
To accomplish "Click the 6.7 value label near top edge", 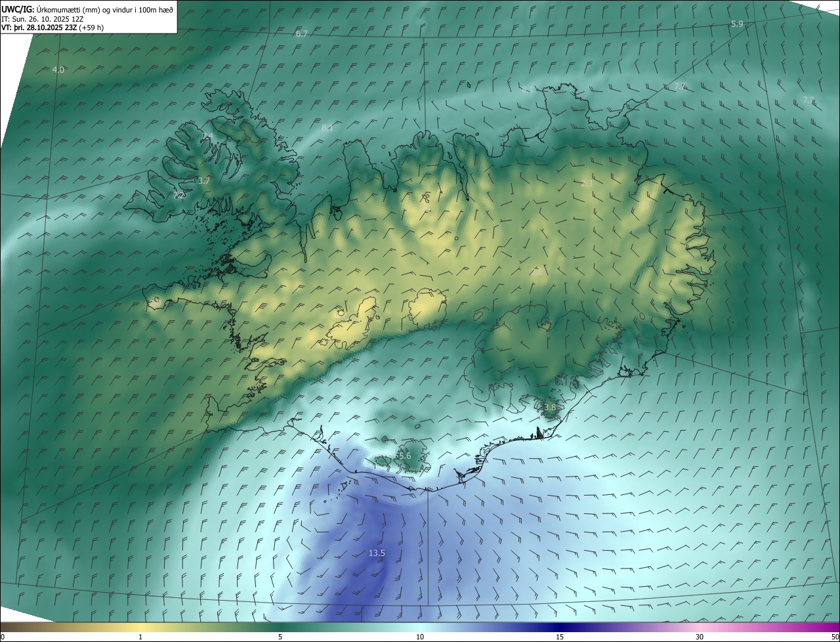I will pyautogui.click(x=302, y=33).
